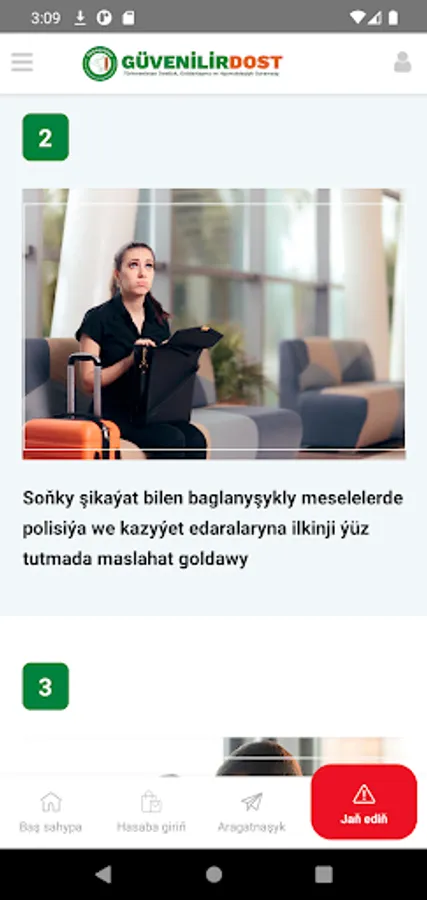
Task: Tap the Güvenilir Dost logo
Action: click(x=183, y=63)
